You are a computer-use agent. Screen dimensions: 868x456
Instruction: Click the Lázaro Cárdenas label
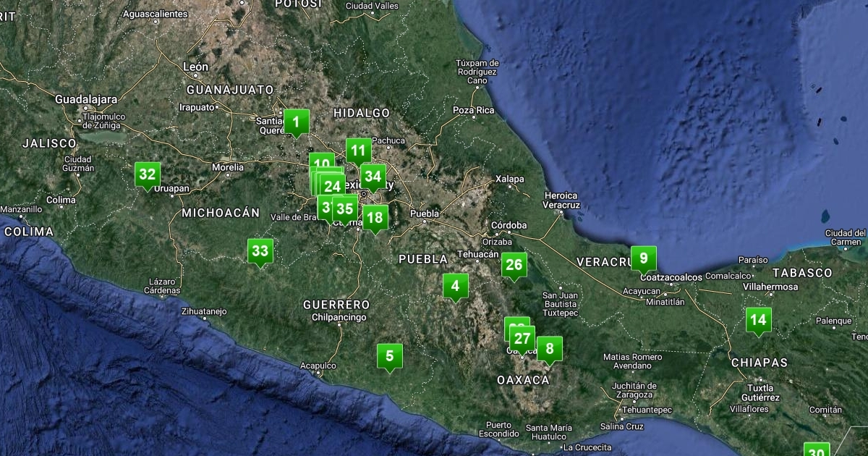[x=163, y=286]
